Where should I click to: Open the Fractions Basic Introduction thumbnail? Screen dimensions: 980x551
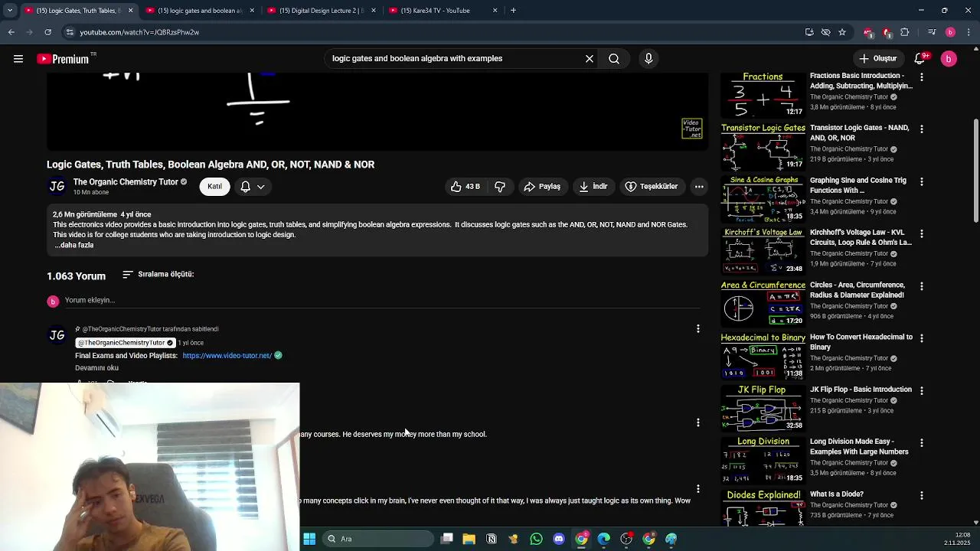point(763,95)
